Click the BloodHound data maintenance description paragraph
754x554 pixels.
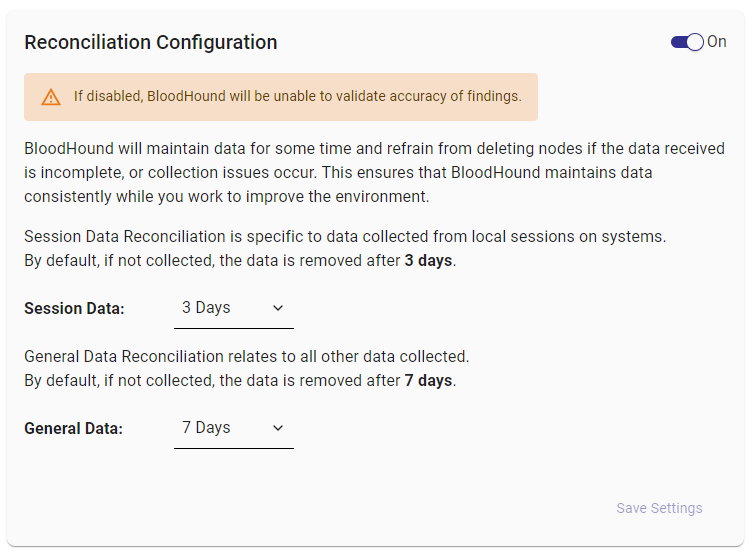point(374,172)
